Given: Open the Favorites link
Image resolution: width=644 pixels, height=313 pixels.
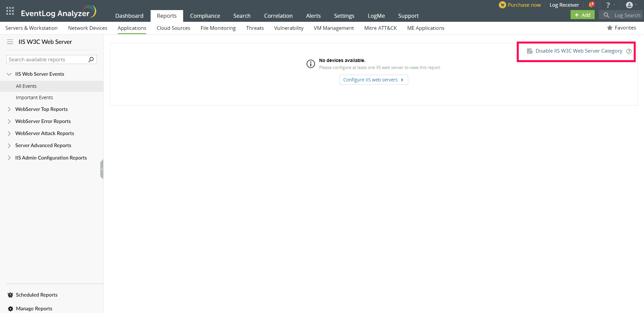Looking at the screenshot, I should [x=625, y=28].
